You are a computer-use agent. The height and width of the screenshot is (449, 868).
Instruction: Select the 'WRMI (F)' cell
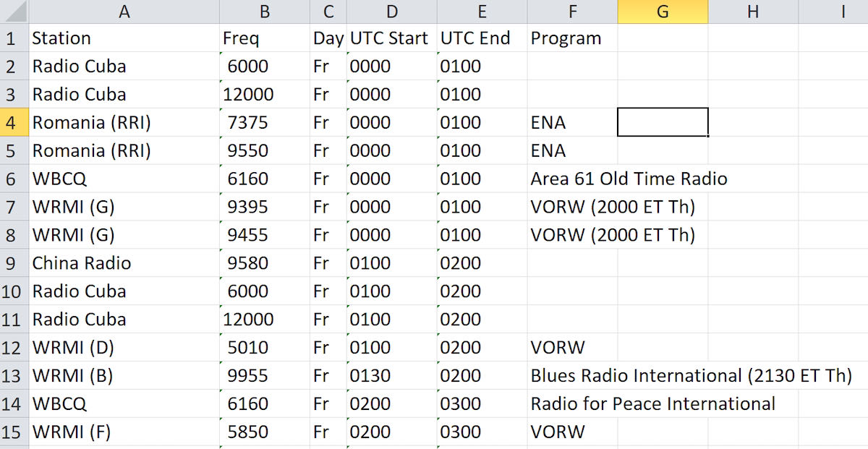point(124,432)
